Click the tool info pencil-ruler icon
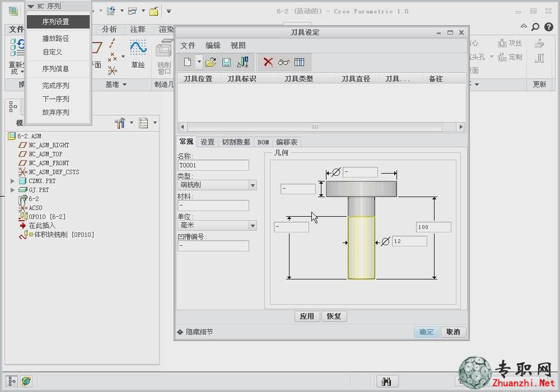 tap(243, 62)
